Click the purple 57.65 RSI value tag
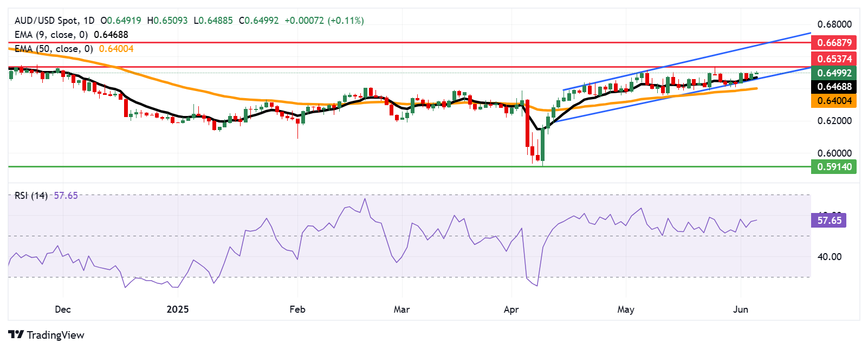Image resolution: width=868 pixels, height=349 pixels. pos(829,220)
